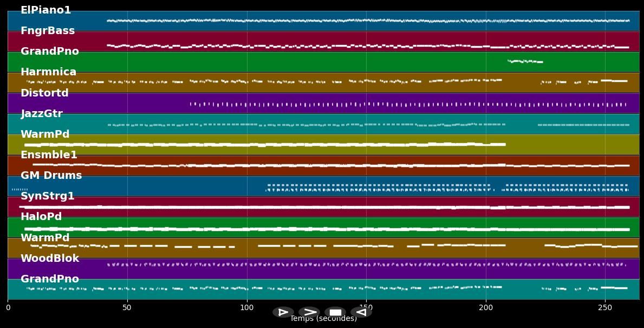Image resolution: width=644 pixels, height=328 pixels.
Task: Click the play button with the right-pointing chevron
Action: click(x=309, y=312)
